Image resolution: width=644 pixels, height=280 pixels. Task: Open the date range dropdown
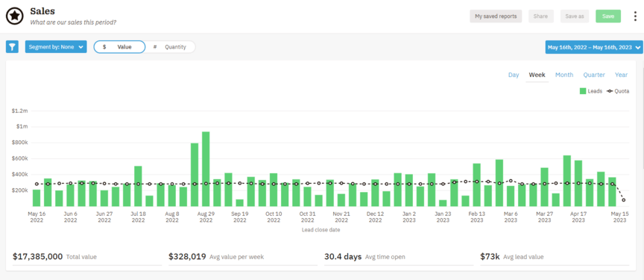594,47
